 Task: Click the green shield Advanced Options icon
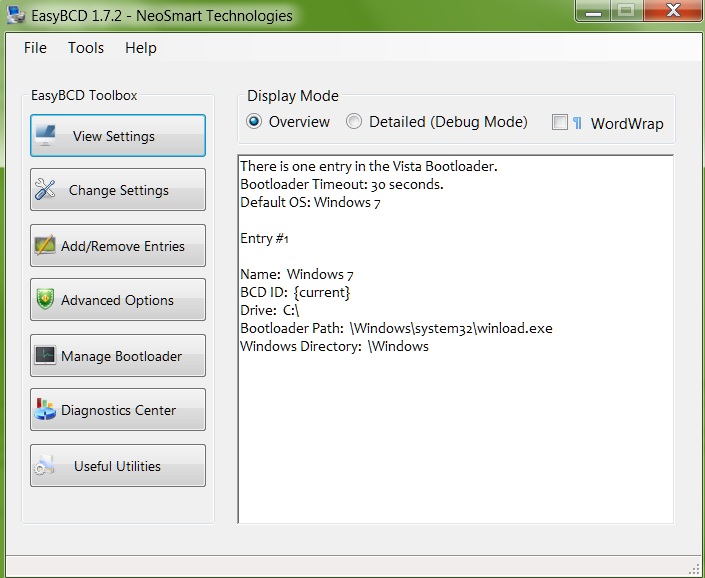point(45,299)
